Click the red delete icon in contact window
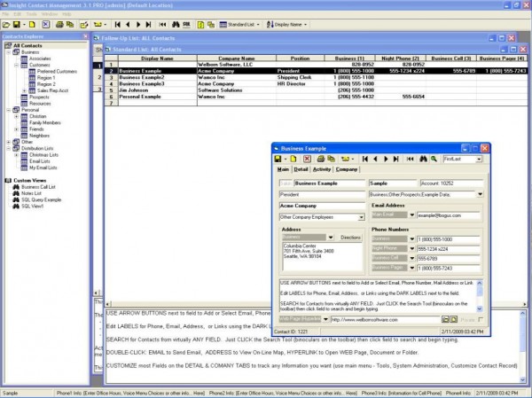The height and width of the screenshot is (398, 532). pos(307,158)
